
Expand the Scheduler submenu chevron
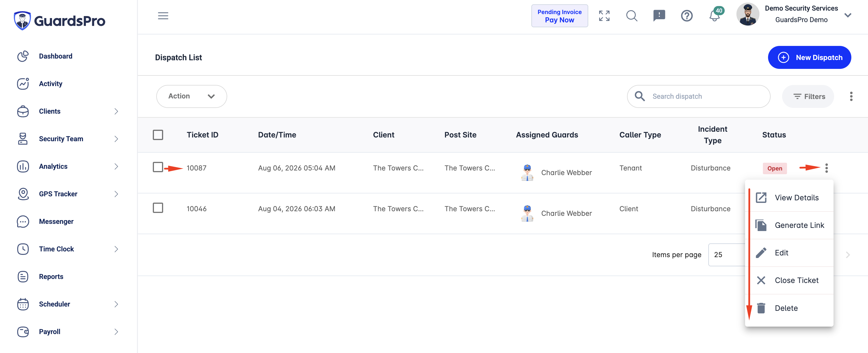tap(116, 304)
